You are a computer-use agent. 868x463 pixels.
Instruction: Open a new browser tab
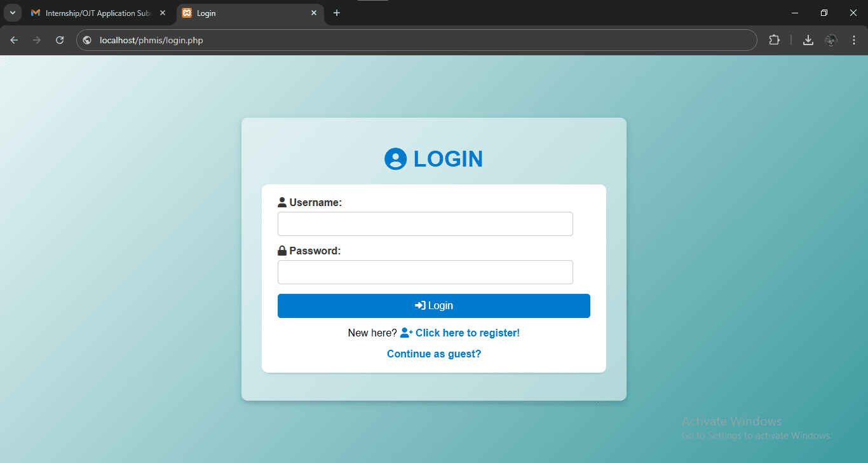pos(337,13)
